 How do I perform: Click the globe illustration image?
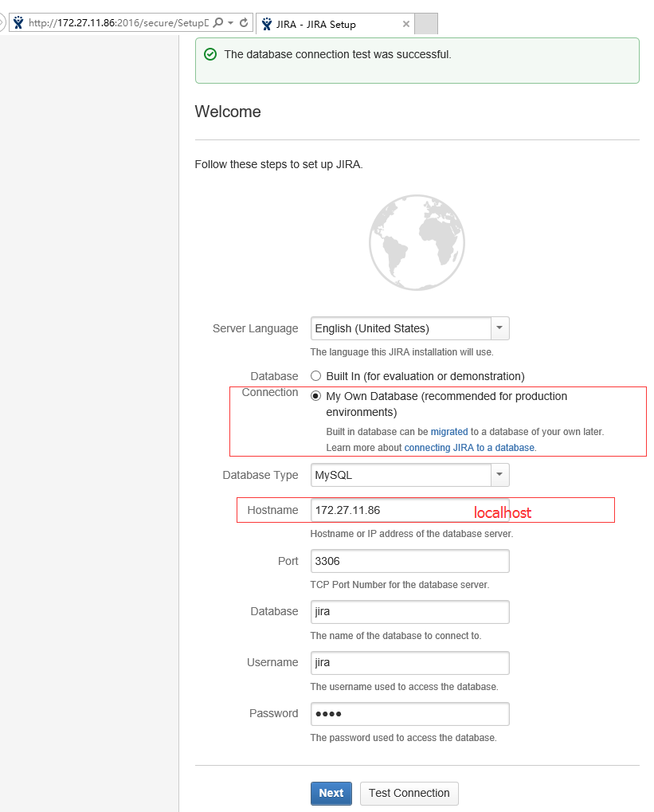pos(417,242)
